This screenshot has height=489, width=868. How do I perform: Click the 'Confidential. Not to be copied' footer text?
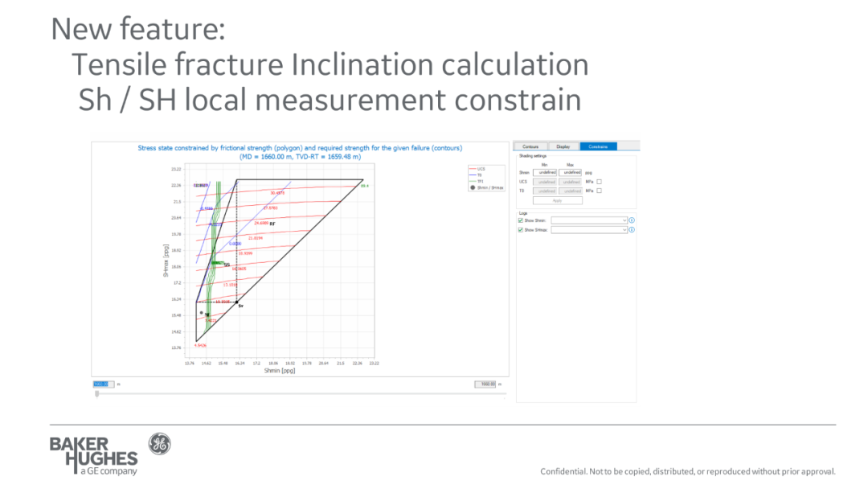click(687, 471)
